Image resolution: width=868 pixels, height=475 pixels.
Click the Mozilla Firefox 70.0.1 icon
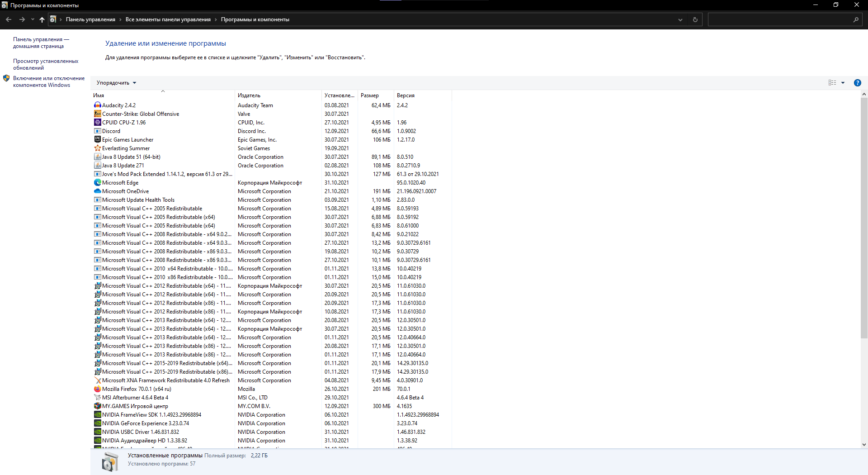(97, 389)
